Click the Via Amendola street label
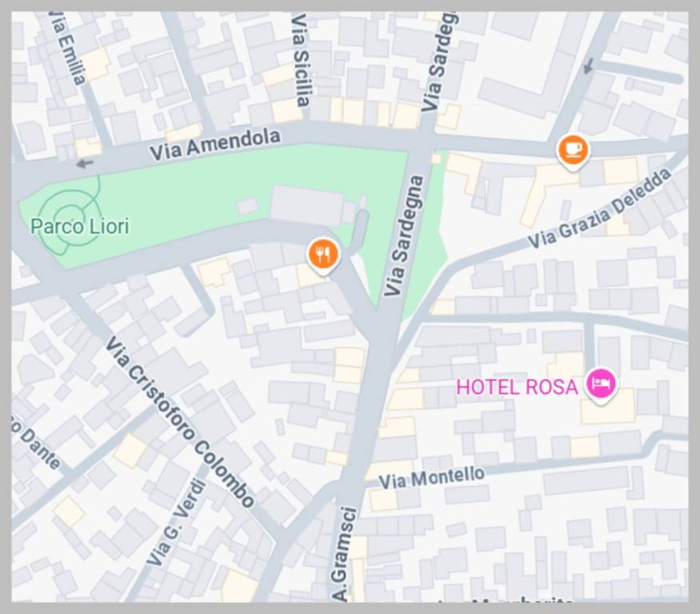This screenshot has width=700, height=614. [215, 145]
